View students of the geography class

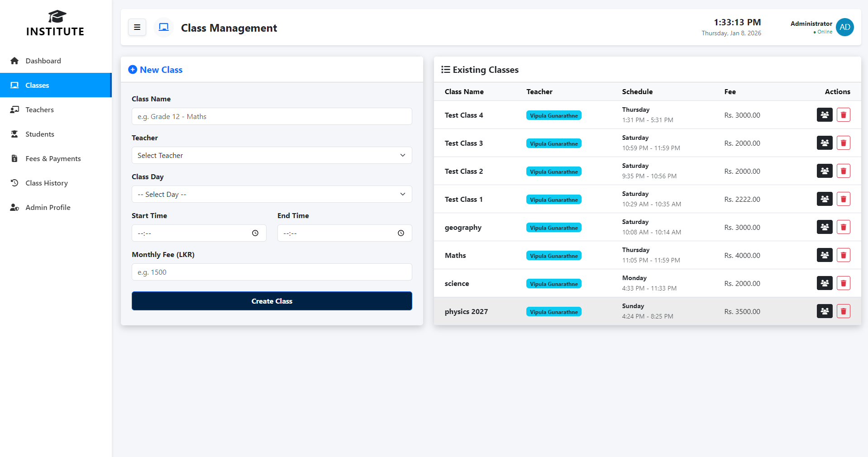point(824,227)
